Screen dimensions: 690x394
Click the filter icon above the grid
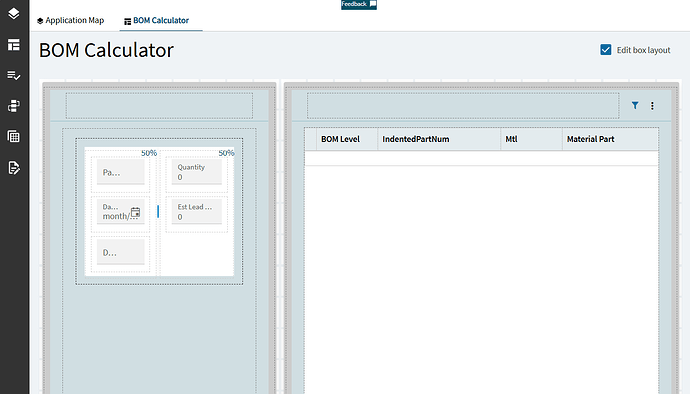pos(635,105)
